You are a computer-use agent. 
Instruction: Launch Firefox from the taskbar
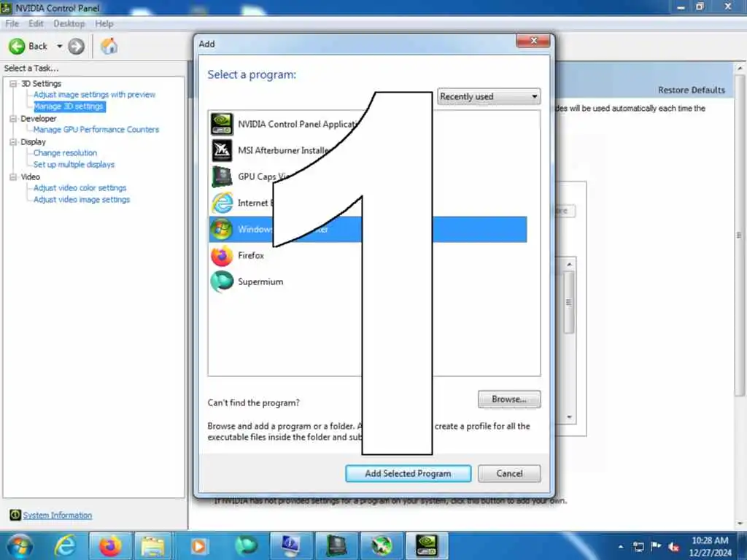click(x=110, y=546)
